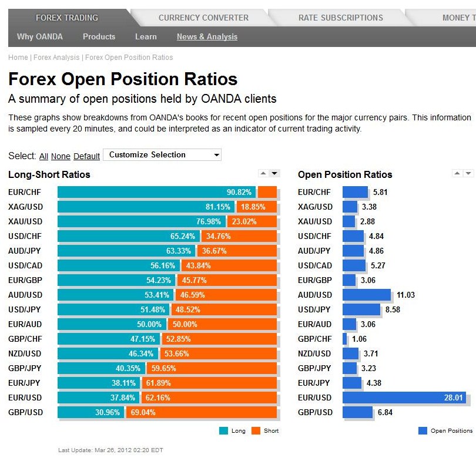Click the EUR/USD label in Open Position Ratios
The image size is (476, 458).
[x=314, y=398]
